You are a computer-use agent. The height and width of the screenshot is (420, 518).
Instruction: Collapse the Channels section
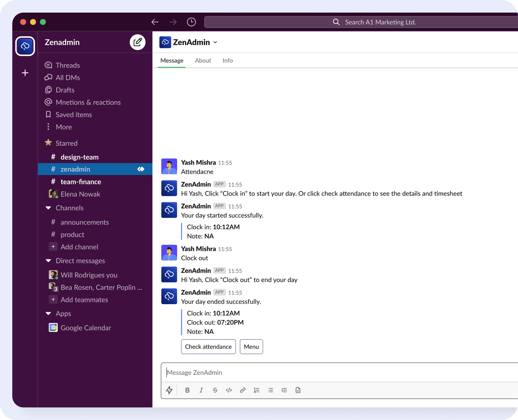48,208
